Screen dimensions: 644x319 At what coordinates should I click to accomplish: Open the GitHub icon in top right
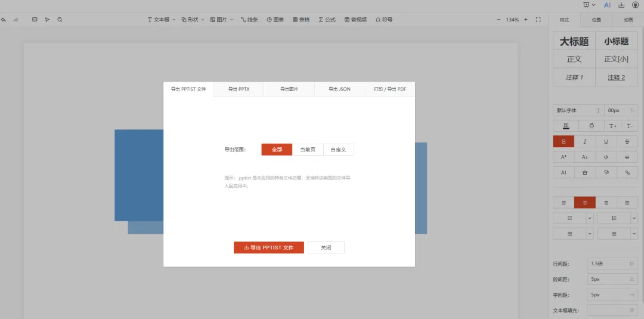(x=635, y=5)
